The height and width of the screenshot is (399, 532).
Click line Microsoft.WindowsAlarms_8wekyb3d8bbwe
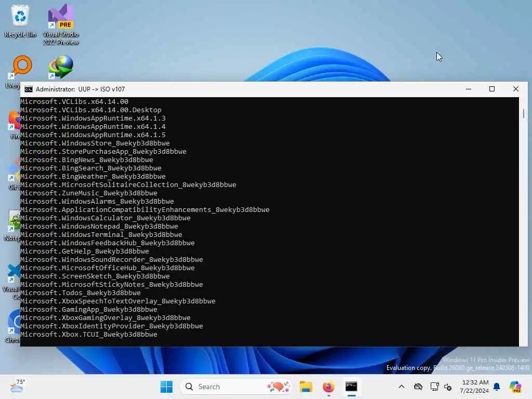(97, 201)
